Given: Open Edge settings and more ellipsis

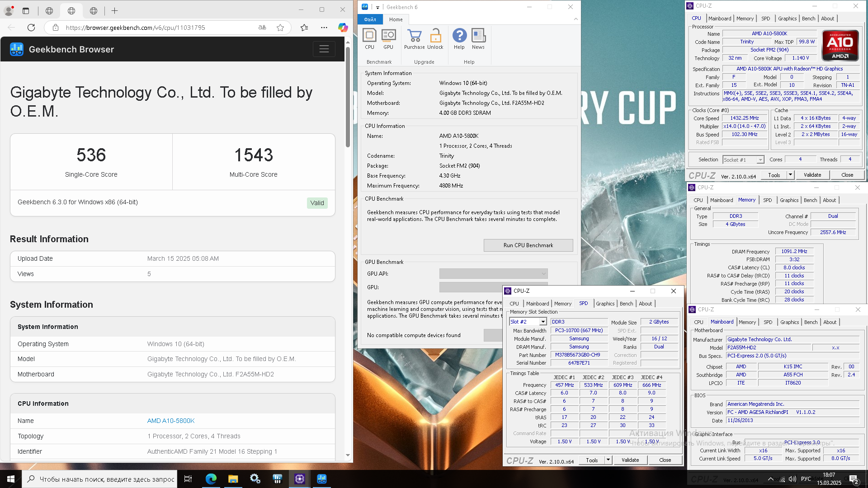Looking at the screenshot, I should click(x=324, y=28).
